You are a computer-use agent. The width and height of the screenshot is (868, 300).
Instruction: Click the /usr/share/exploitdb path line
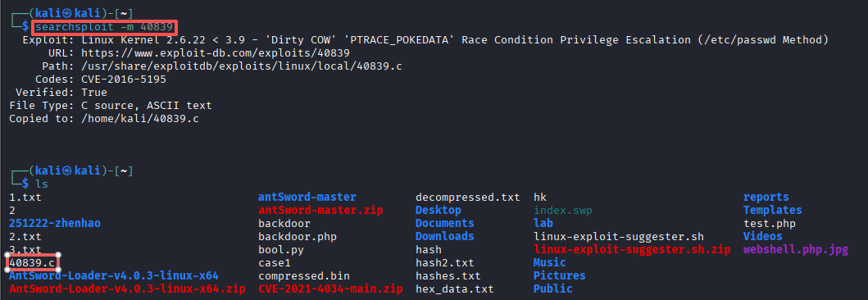(241, 66)
